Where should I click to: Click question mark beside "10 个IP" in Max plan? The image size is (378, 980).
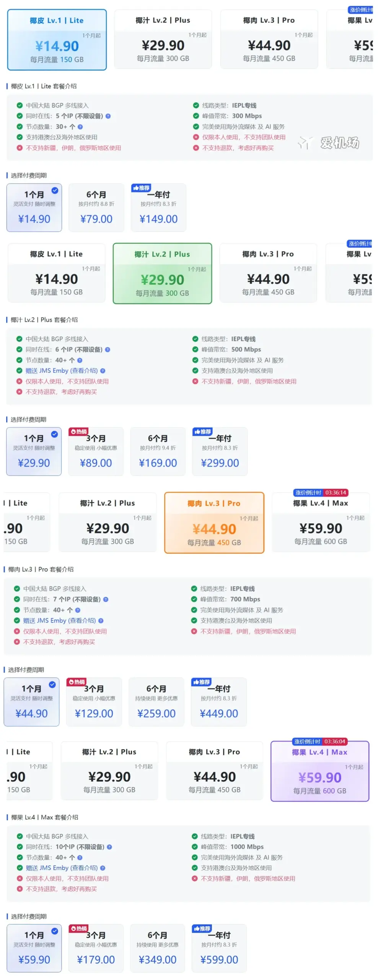click(x=109, y=847)
